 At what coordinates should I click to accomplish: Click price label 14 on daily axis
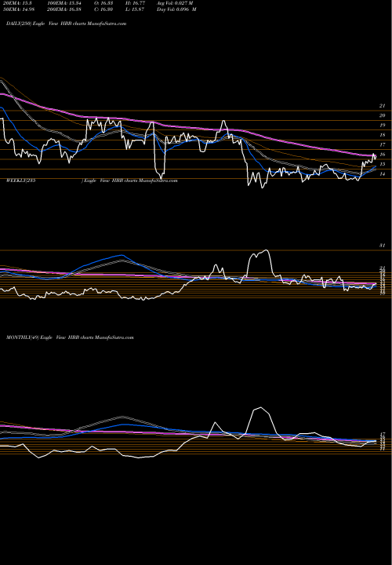[382, 174]
